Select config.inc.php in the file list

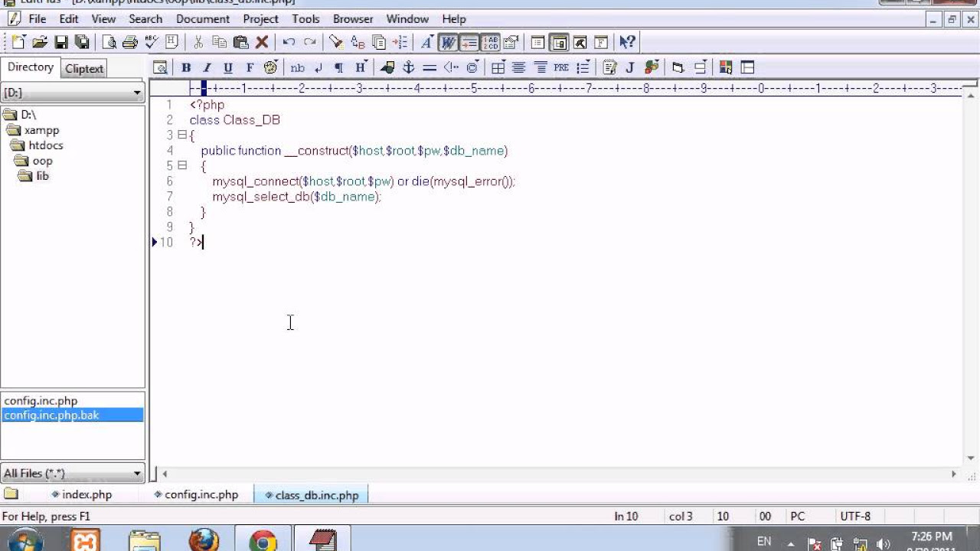[x=41, y=400]
